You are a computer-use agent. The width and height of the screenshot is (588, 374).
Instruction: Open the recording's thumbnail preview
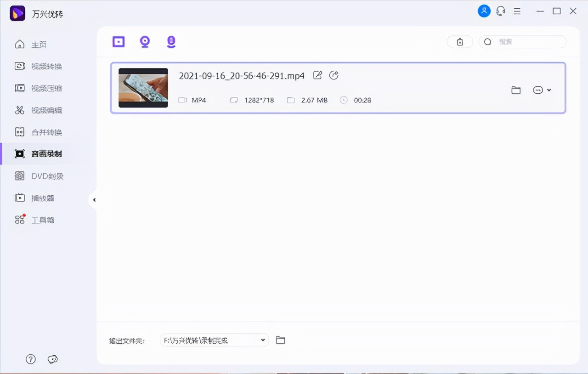click(143, 87)
